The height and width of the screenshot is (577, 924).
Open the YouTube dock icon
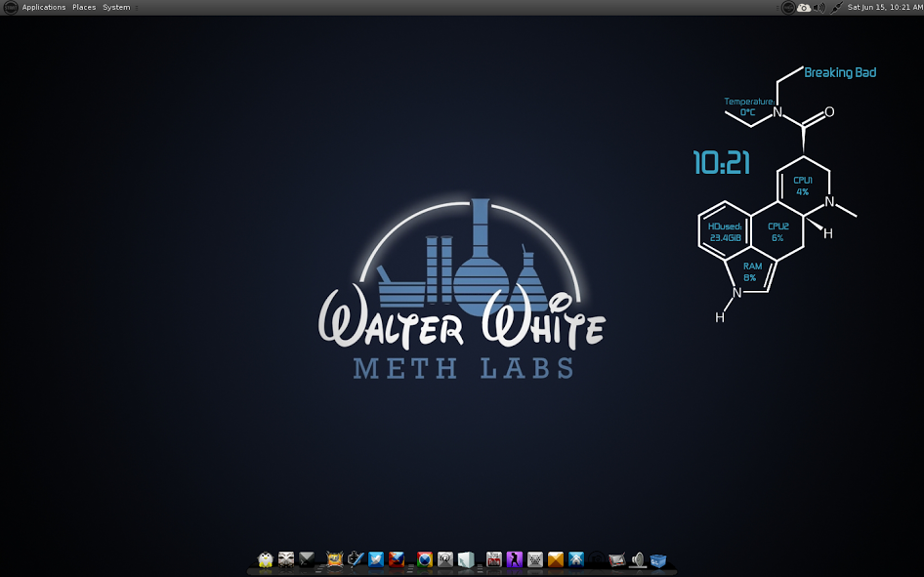point(494,558)
